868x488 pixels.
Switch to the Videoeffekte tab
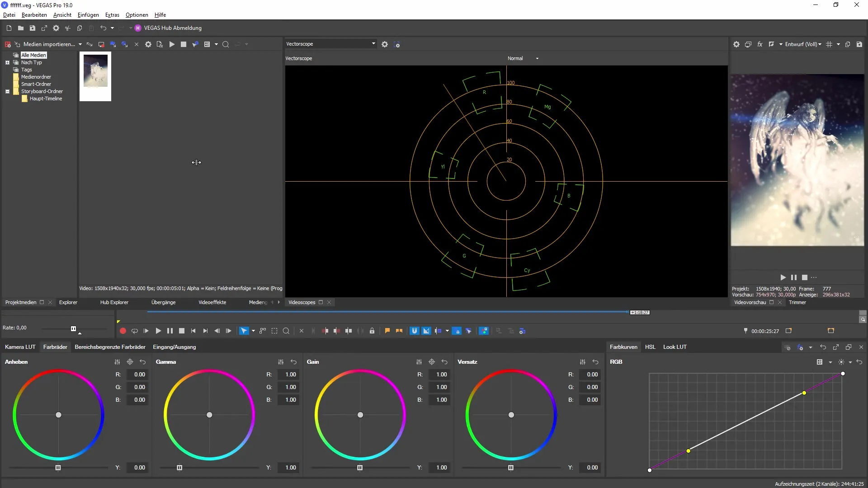212,302
